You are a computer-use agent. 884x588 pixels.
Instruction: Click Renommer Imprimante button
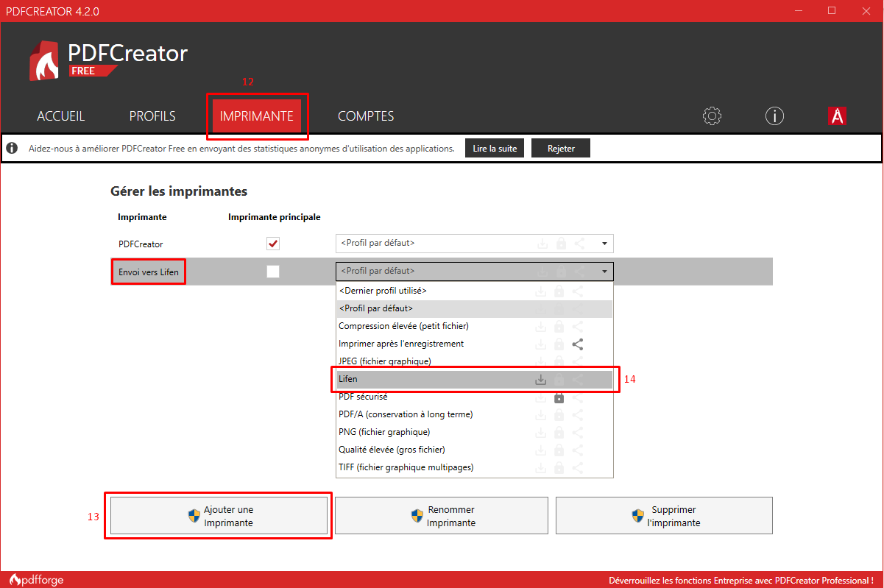tap(442, 516)
